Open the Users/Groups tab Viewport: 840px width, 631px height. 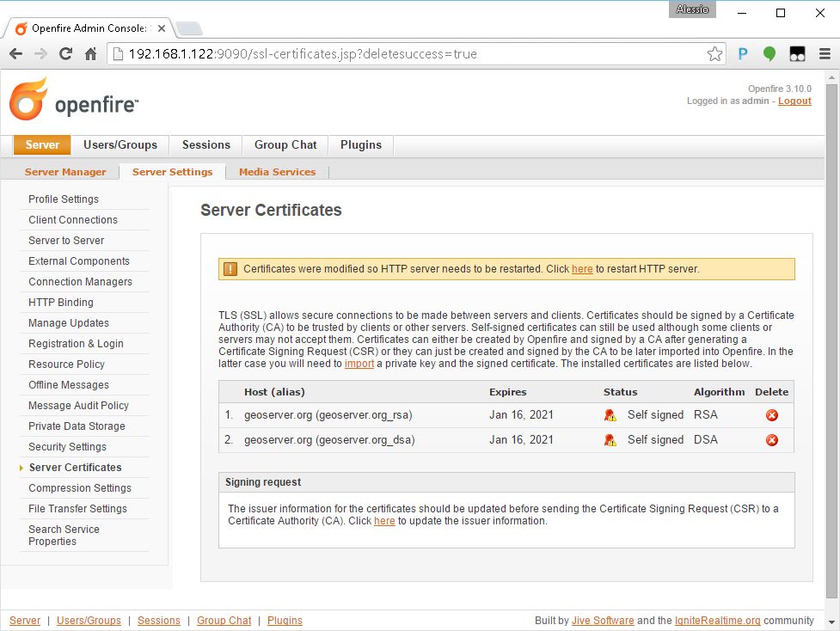(120, 144)
